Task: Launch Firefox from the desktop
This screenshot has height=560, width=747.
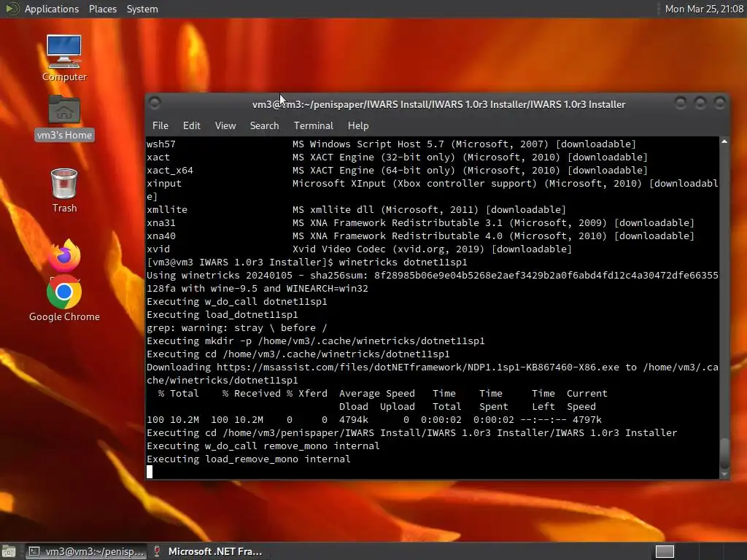Action: [64, 256]
